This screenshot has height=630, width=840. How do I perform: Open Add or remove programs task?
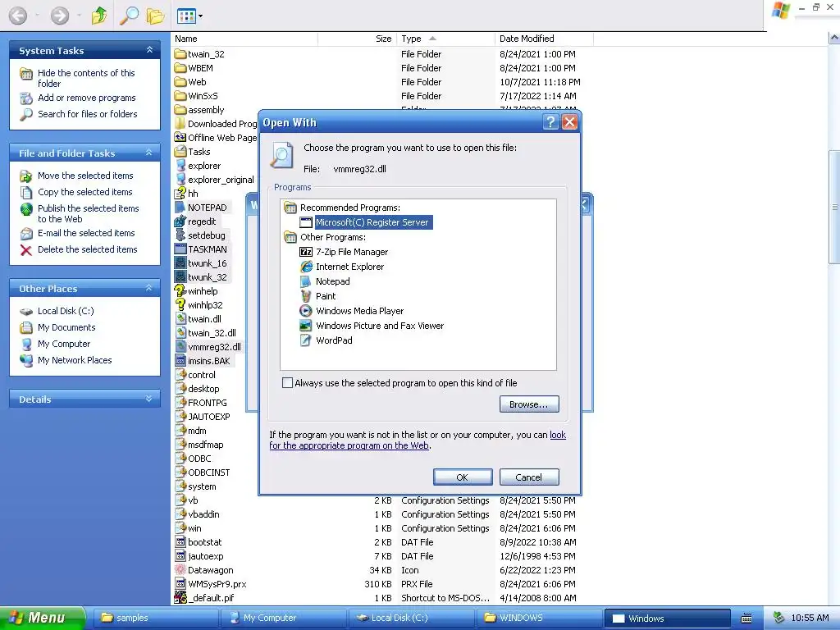pos(86,98)
